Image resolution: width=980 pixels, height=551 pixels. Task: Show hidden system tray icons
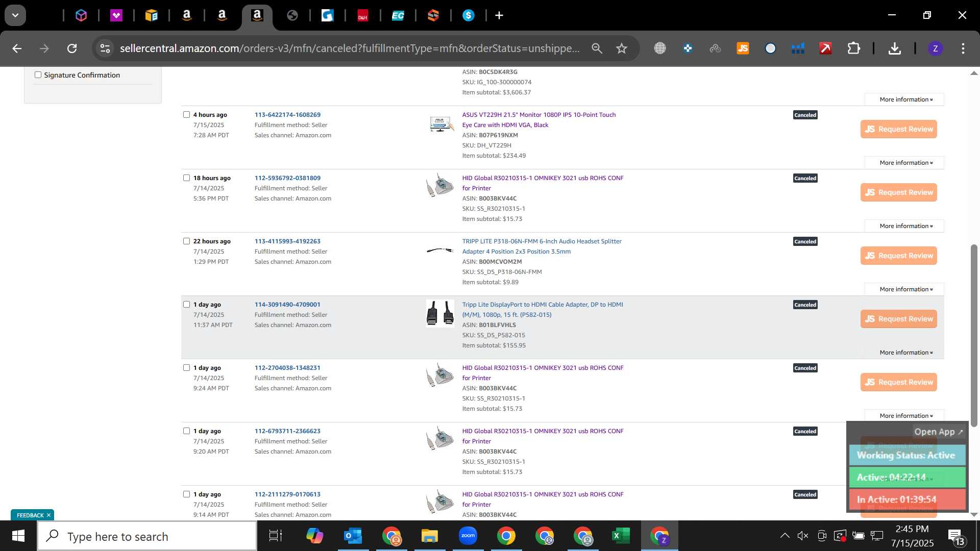(x=785, y=536)
